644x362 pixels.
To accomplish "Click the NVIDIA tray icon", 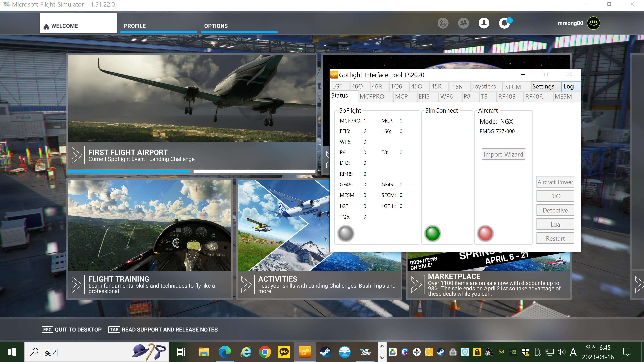I will coord(513,352).
